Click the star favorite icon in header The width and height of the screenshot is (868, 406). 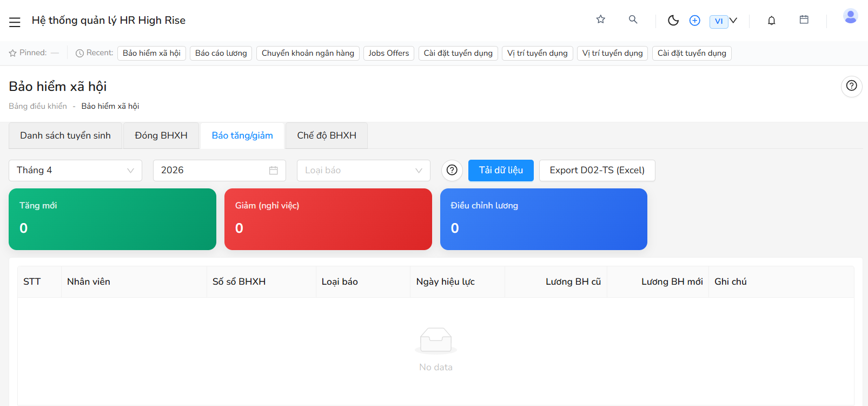click(x=600, y=19)
